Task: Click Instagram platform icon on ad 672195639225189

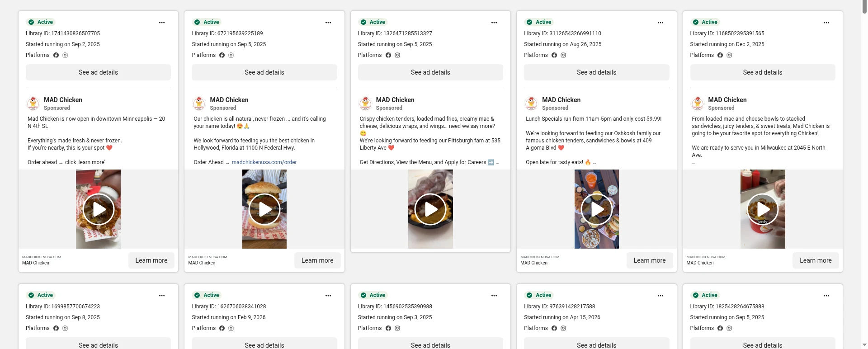Action: 231,55
